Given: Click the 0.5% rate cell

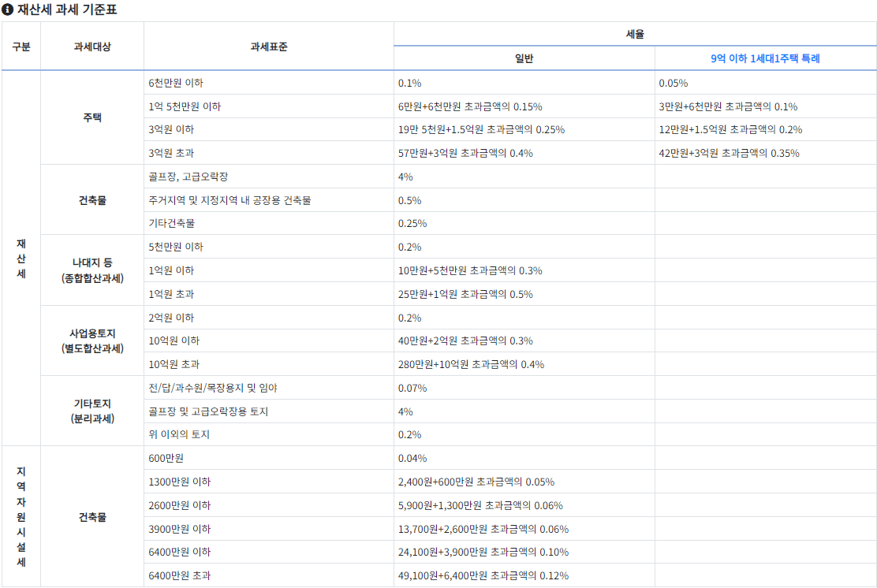Looking at the screenshot, I should [524, 200].
